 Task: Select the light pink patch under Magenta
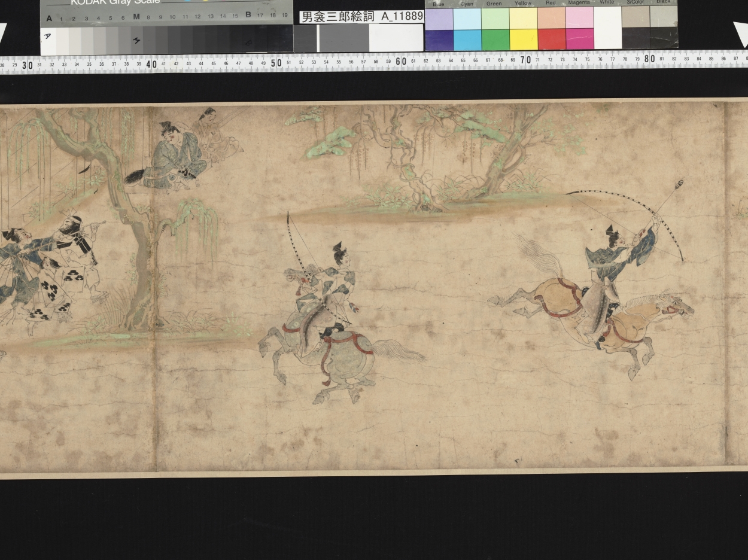579,19
